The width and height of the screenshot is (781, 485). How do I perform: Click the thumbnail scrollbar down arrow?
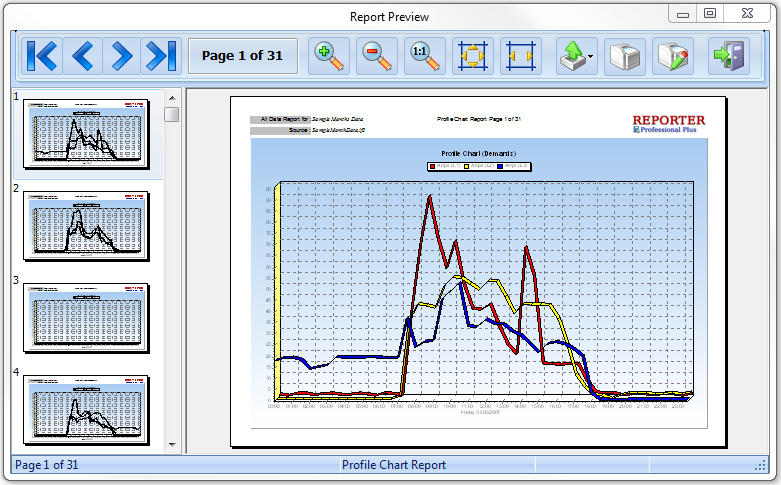click(172, 445)
